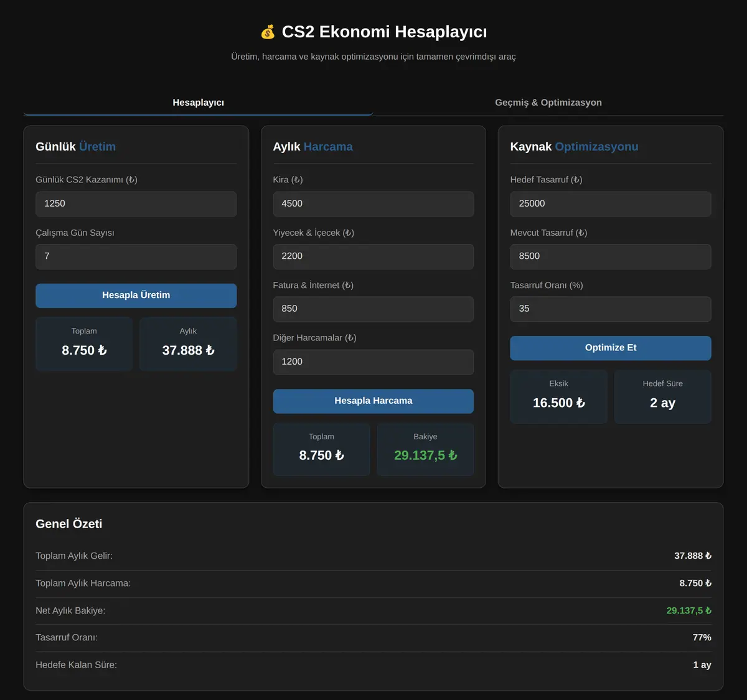Click the Eksik value 16.500 ₺
This screenshot has height=700, width=747.
559,403
